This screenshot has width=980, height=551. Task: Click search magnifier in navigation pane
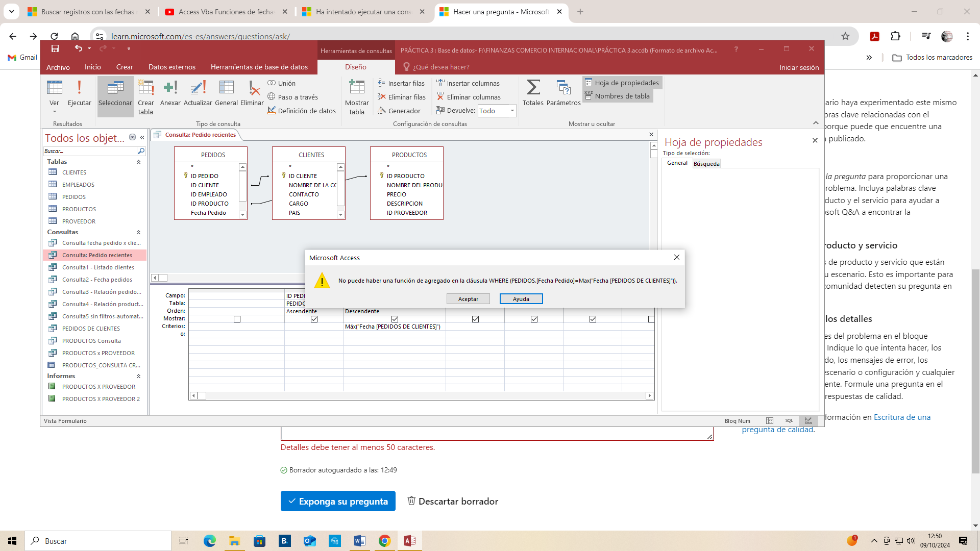coord(141,151)
